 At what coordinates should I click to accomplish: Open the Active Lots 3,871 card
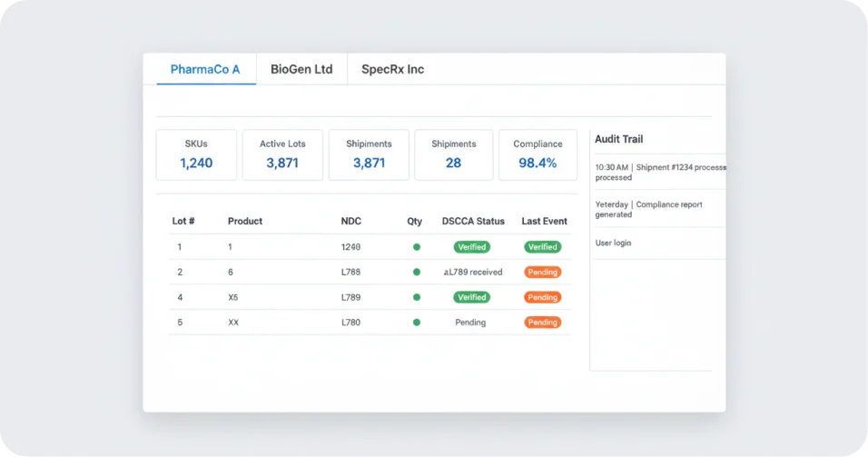(x=283, y=154)
